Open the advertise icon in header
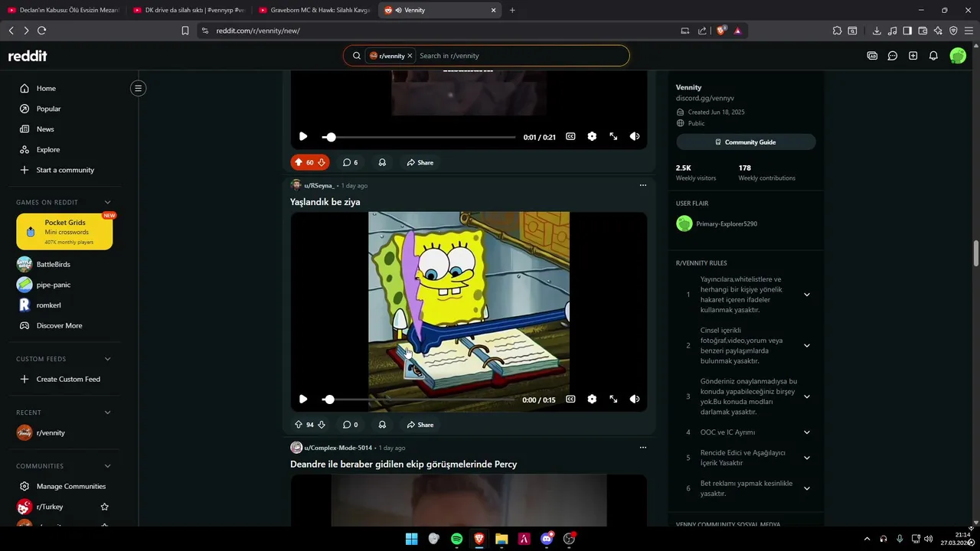980x551 pixels. coord(872,56)
